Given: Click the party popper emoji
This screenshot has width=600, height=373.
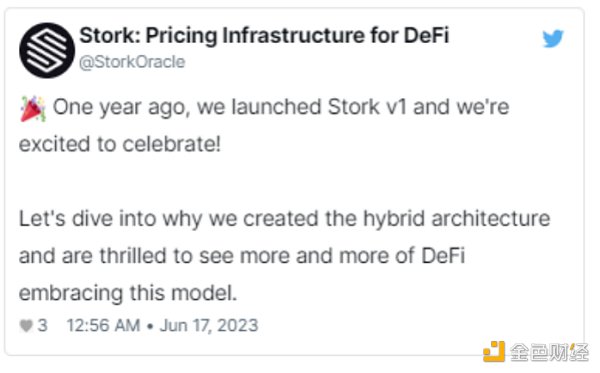Looking at the screenshot, I should (x=33, y=109).
